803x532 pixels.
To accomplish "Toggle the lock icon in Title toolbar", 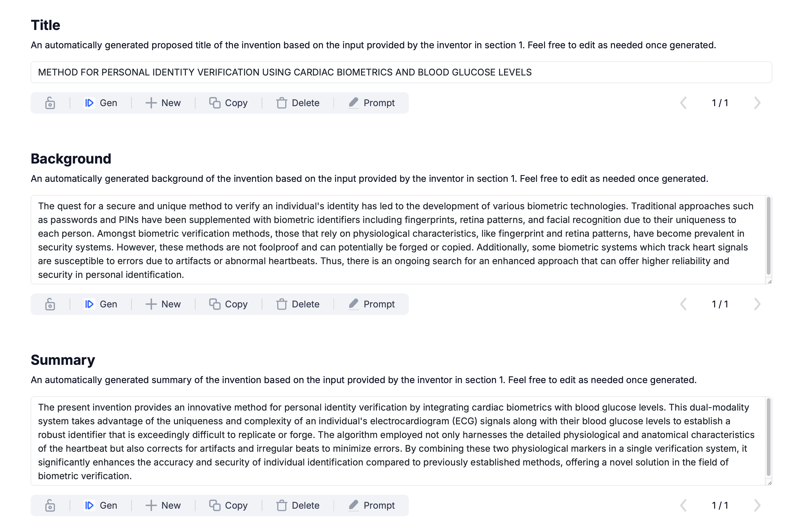I will click(50, 103).
